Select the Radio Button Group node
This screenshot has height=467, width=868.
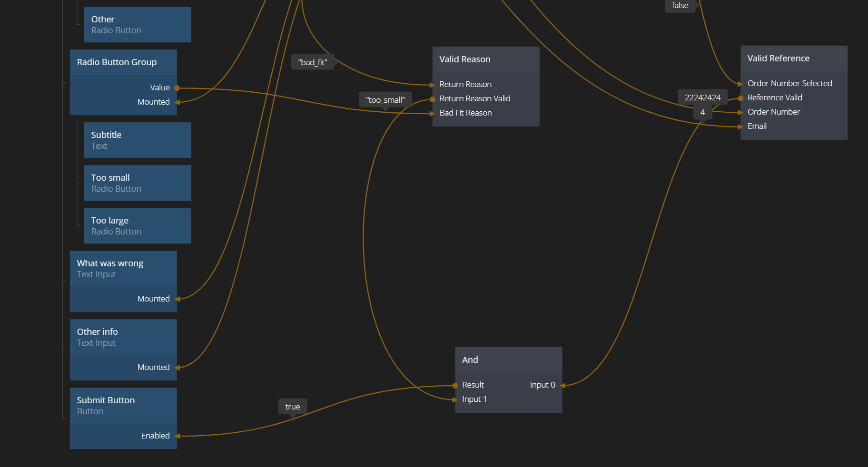123,62
